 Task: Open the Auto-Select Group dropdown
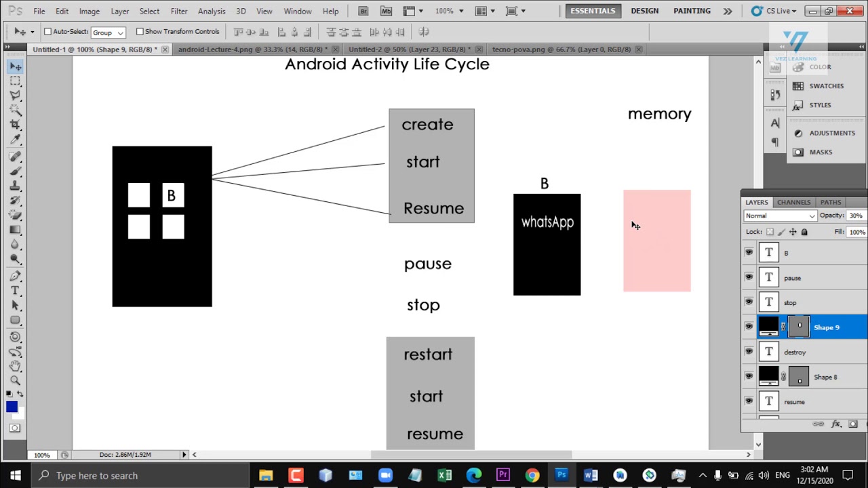[108, 33]
